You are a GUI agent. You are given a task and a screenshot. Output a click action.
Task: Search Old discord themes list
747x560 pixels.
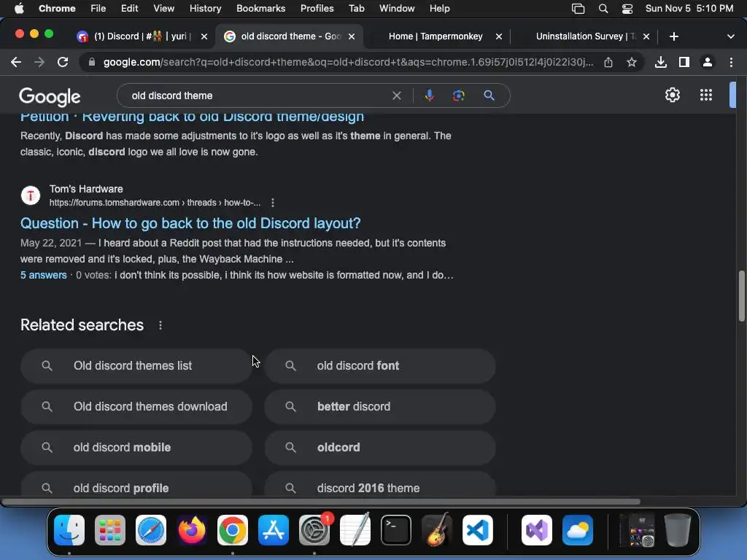[136, 366]
